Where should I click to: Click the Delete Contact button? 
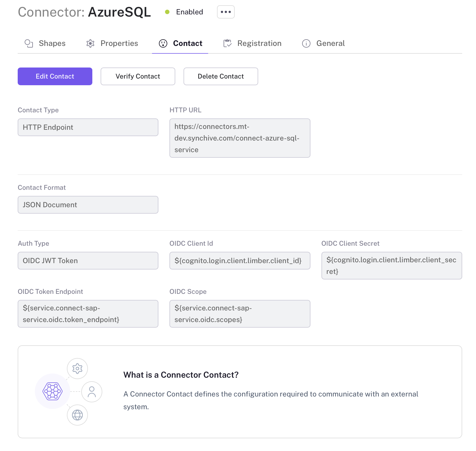221,76
